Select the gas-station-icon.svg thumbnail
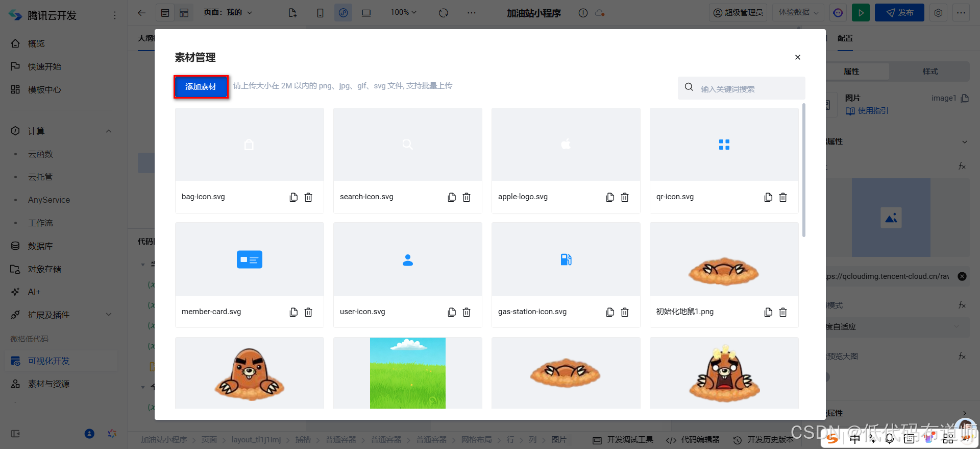Viewport: 980px width, 449px height. pyautogui.click(x=566, y=259)
